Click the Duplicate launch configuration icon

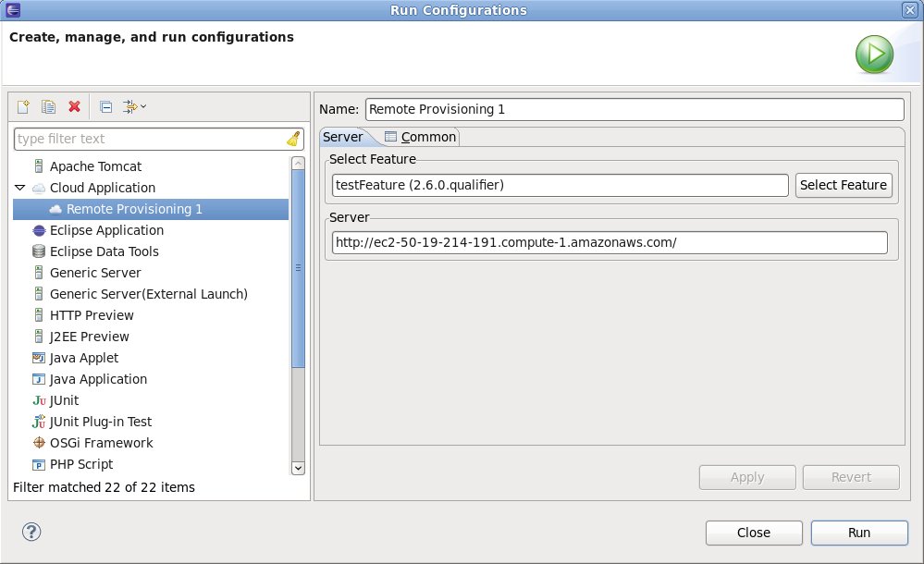coord(48,106)
